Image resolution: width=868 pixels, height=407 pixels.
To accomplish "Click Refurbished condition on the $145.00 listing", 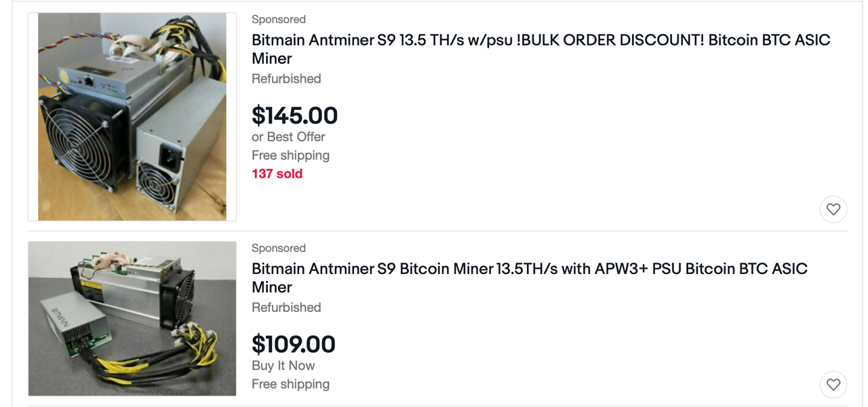I will [286, 79].
